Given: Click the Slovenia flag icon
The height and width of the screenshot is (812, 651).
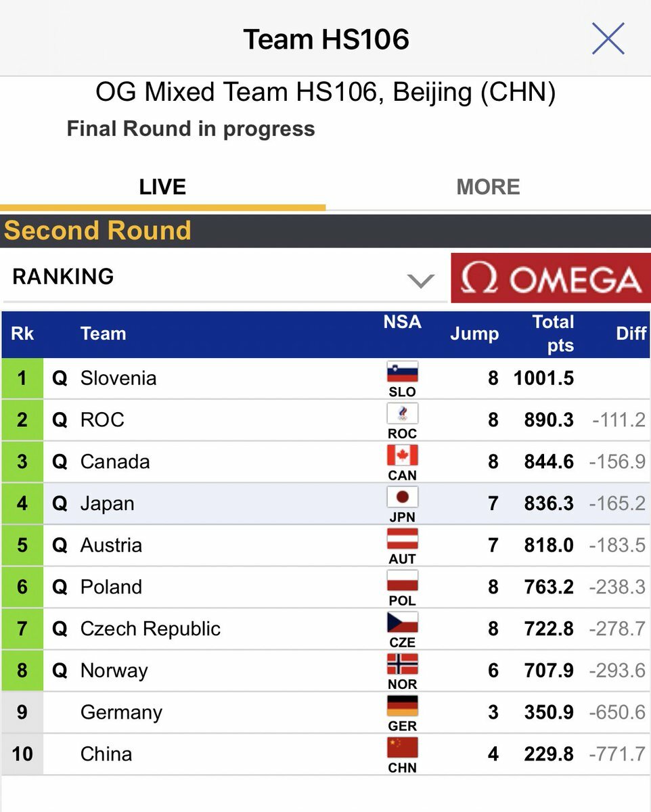Looking at the screenshot, I should point(402,373).
